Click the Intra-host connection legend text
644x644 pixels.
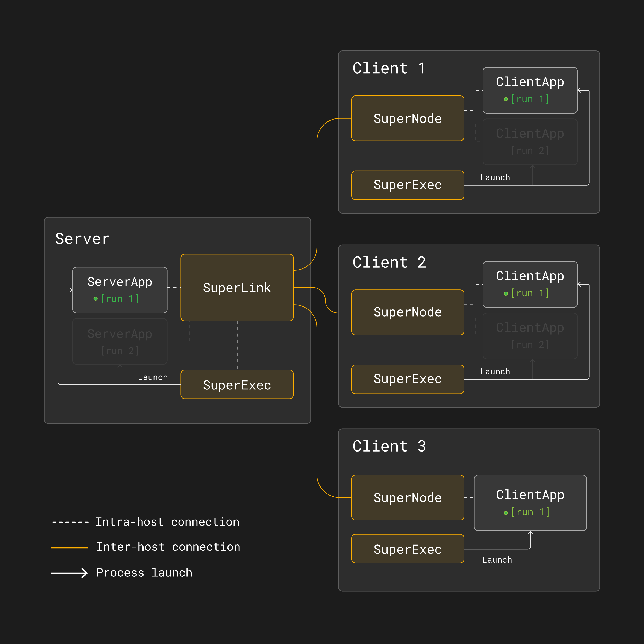(x=167, y=522)
